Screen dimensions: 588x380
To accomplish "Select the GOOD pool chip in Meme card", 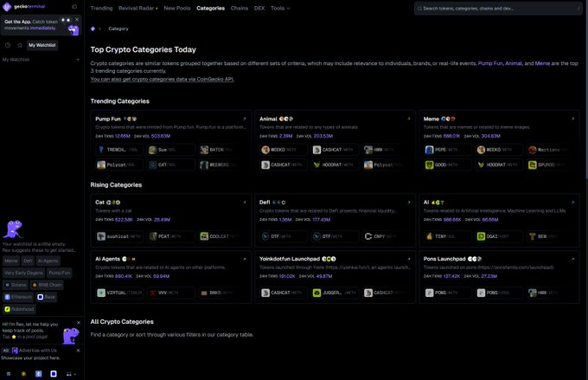I will pyautogui.click(x=447, y=164).
